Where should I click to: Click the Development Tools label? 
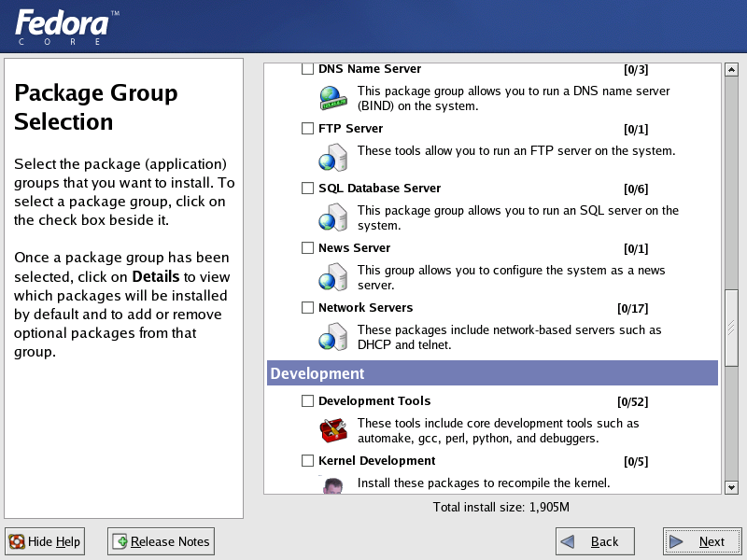374,401
